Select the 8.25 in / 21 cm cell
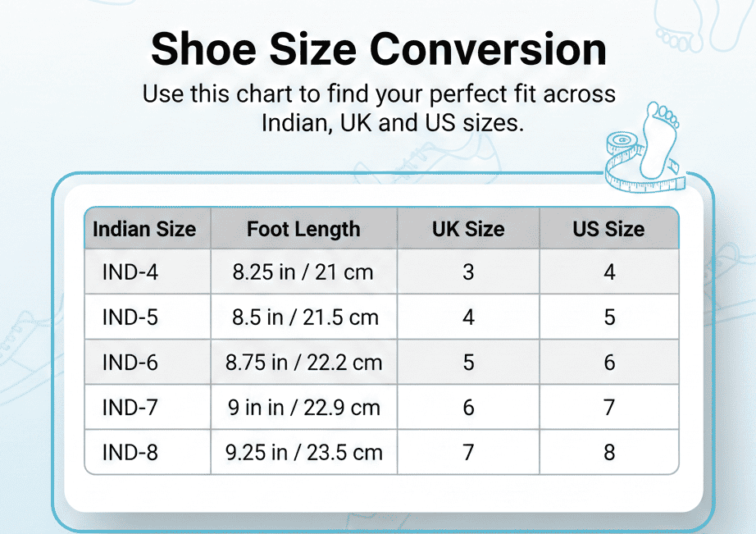The image size is (756, 534). point(303,272)
